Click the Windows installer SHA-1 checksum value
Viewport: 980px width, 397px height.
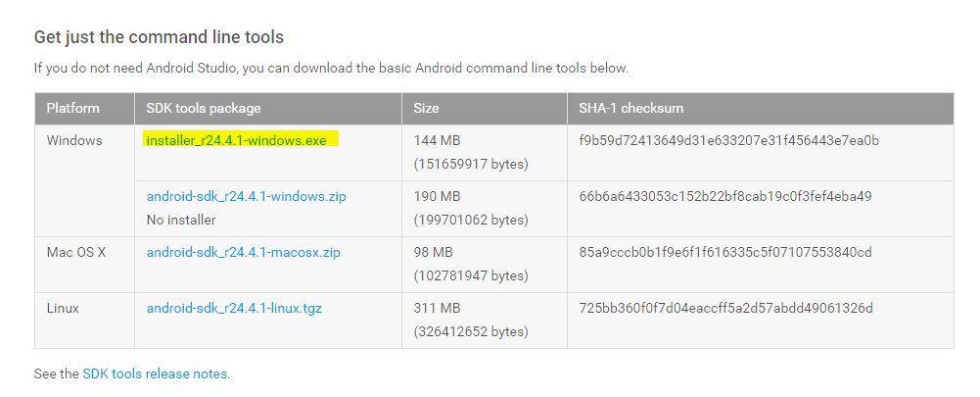[729, 140]
